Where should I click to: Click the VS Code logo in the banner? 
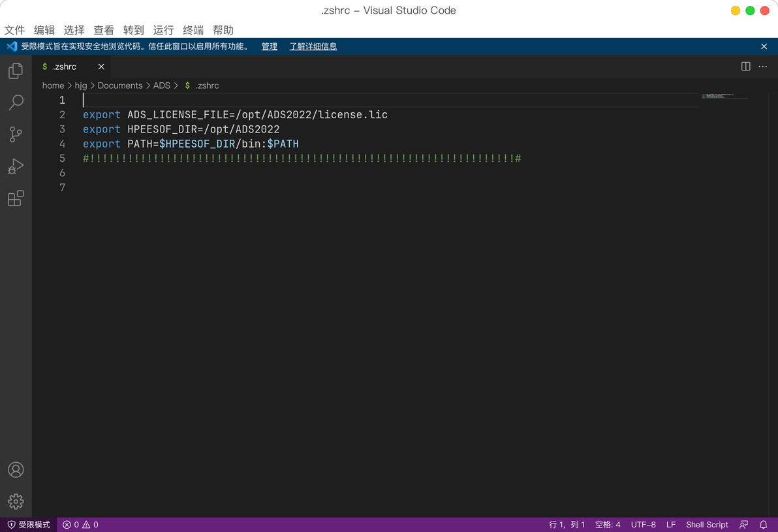pyautogui.click(x=11, y=46)
